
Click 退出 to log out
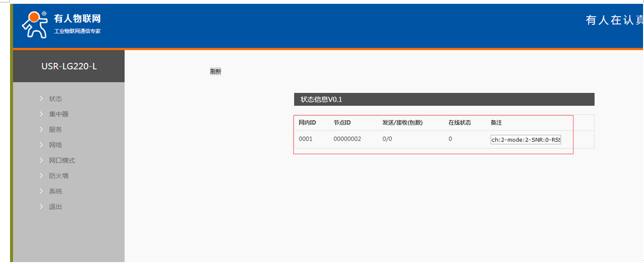pos(55,207)
